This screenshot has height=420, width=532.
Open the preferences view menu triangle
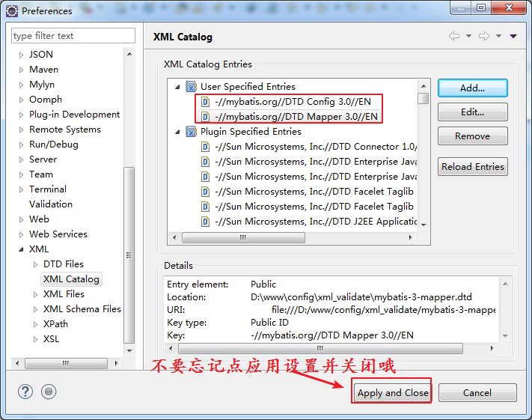pyautogui.click(x=513, y=36)
